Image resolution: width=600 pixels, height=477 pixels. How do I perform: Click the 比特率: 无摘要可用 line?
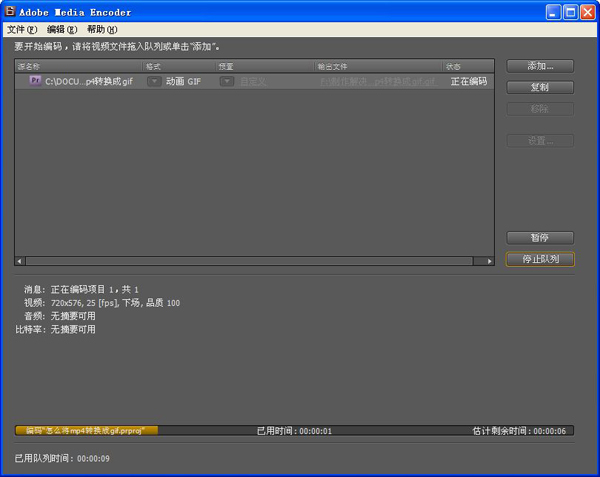pos(55,329)
